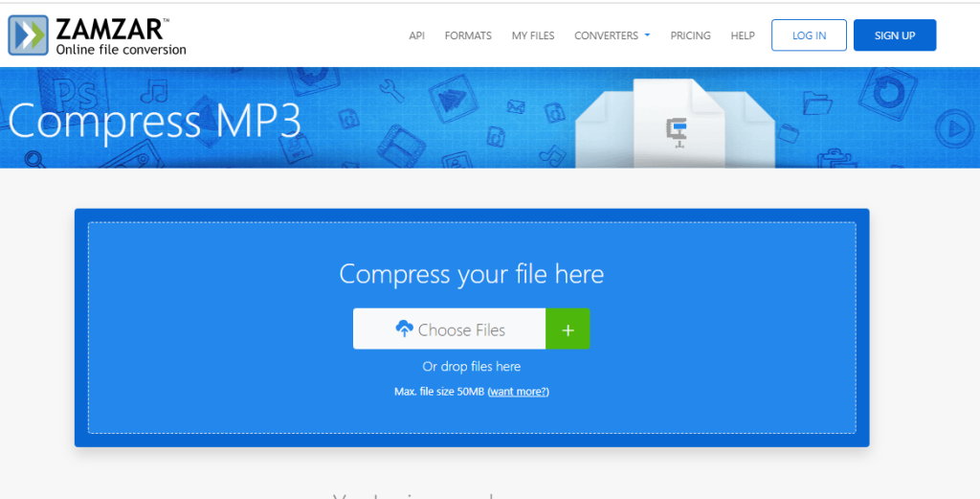The width and height of the screenshot is (980, 499).
Task: Follow the "want more?" link
Action: (519, 392)
